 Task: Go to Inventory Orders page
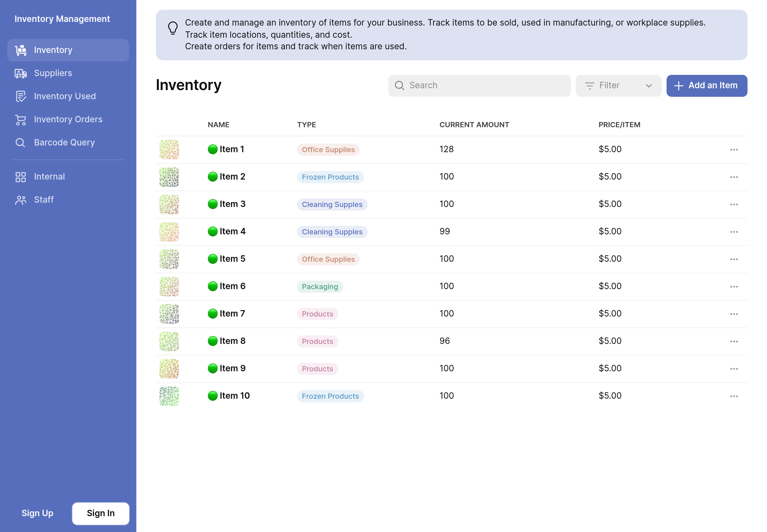[x=68, y=119]
